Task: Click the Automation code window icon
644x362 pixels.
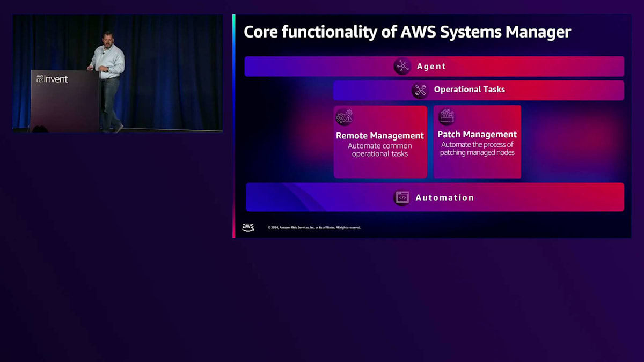Action: [x=402, y=197]
